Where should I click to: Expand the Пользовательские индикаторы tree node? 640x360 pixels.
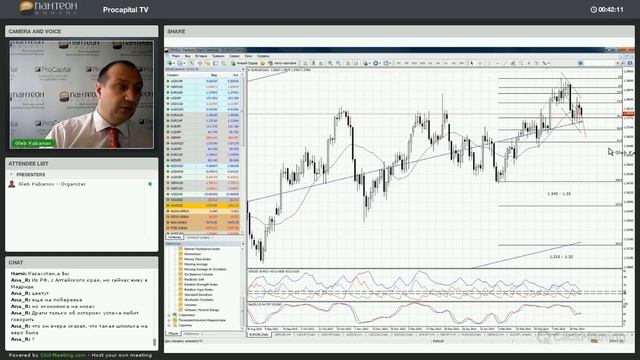point(169,320)
